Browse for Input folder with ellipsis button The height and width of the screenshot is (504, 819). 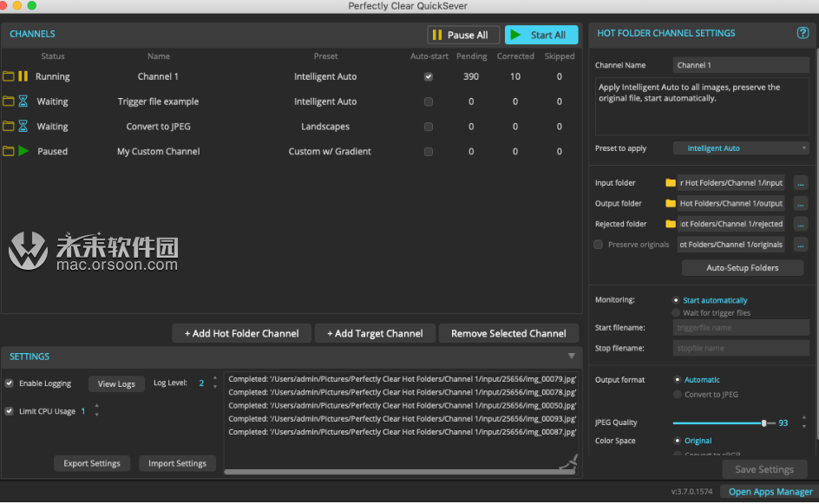(800, 183)
